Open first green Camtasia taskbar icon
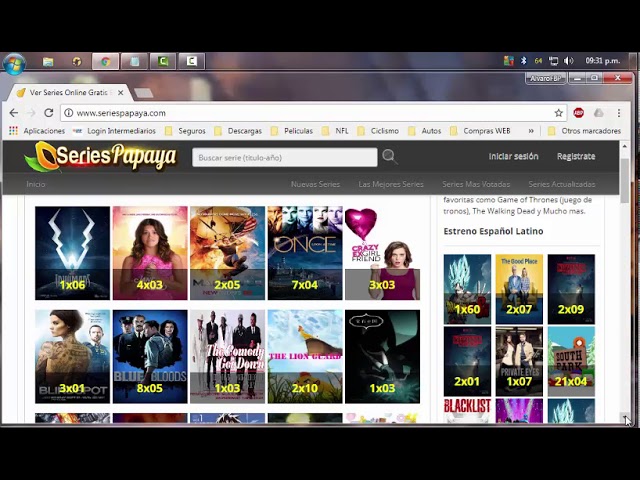The image size is (640, 480). [x=162, y=62]
